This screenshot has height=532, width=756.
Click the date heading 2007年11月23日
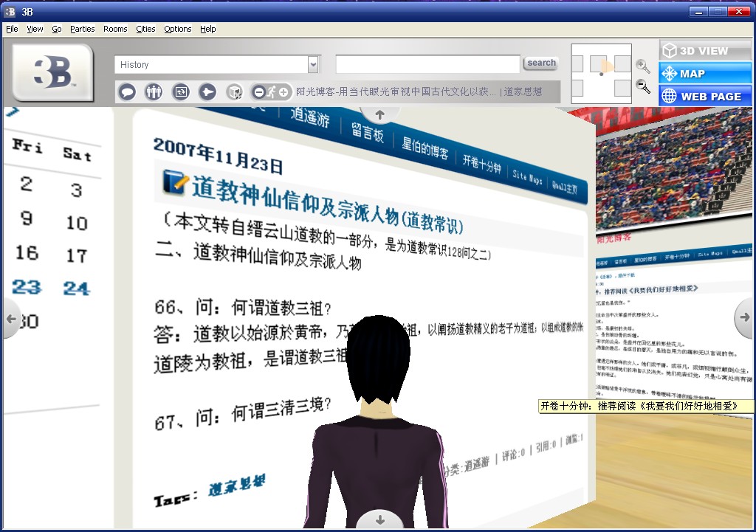coord(218,155)
